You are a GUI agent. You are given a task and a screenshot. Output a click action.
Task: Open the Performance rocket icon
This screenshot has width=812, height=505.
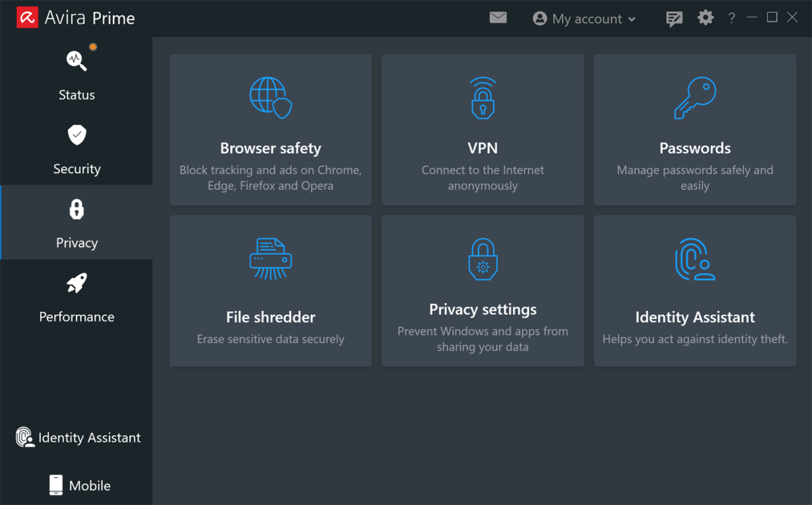click(77, 283)
